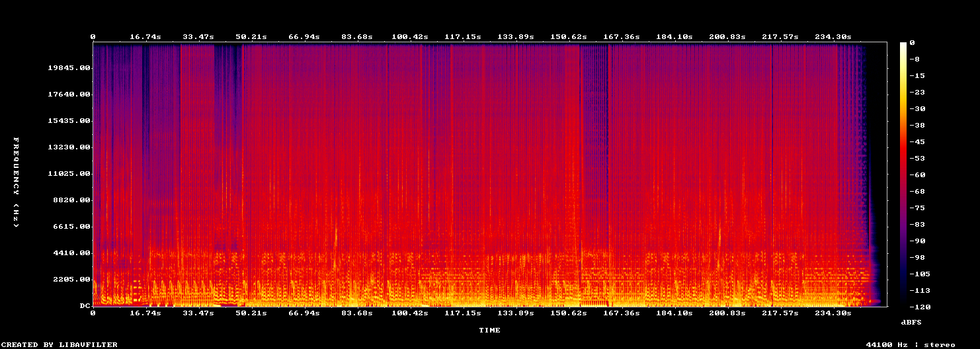Click the -53 value on dBFS scale
The image size is (980, 349).
pyautogui.click(x=917, y=158)
